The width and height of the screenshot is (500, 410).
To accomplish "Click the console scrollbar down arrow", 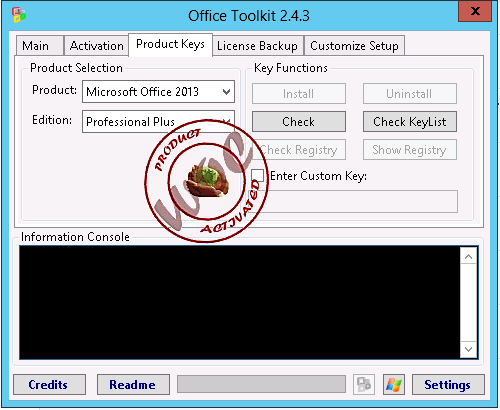I will [x=468, y=349].
